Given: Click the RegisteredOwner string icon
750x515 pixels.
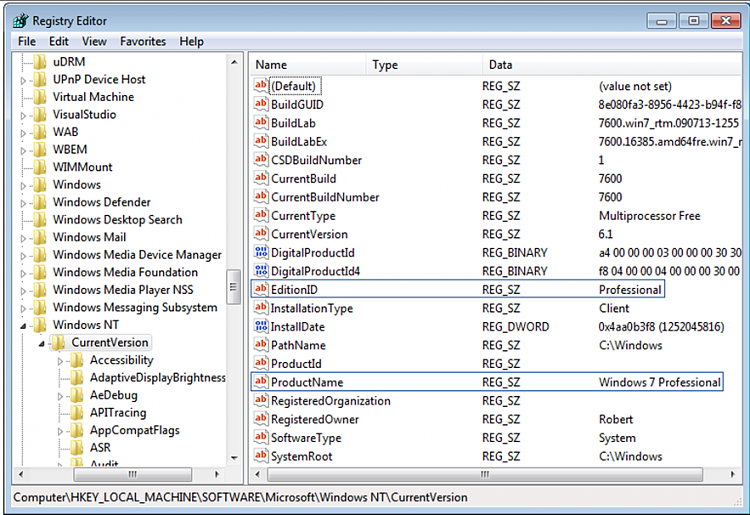Looking at the screenshot, I should coord(261,419).
